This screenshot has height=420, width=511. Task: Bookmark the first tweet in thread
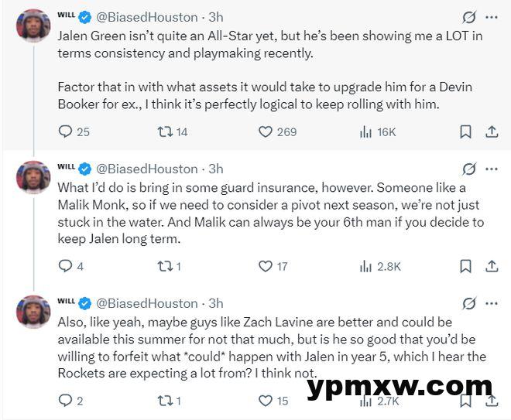(465, 132)
